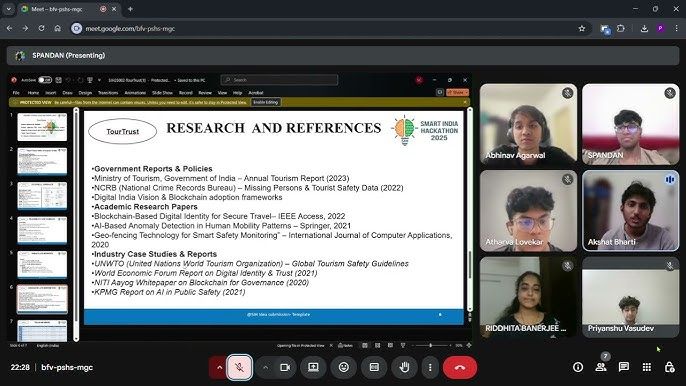The height and width of the screenshot is (386, 686).
Task: Open the Review ribbon tab
Action: (x=205, y=93)
